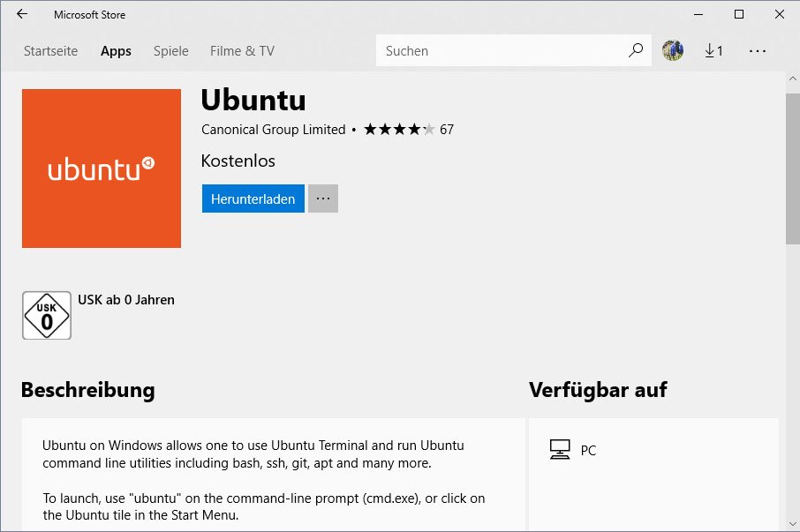Expand the Beschreibung text section
This screenshot has height=532, width=800.
click(x=88, y=390)
